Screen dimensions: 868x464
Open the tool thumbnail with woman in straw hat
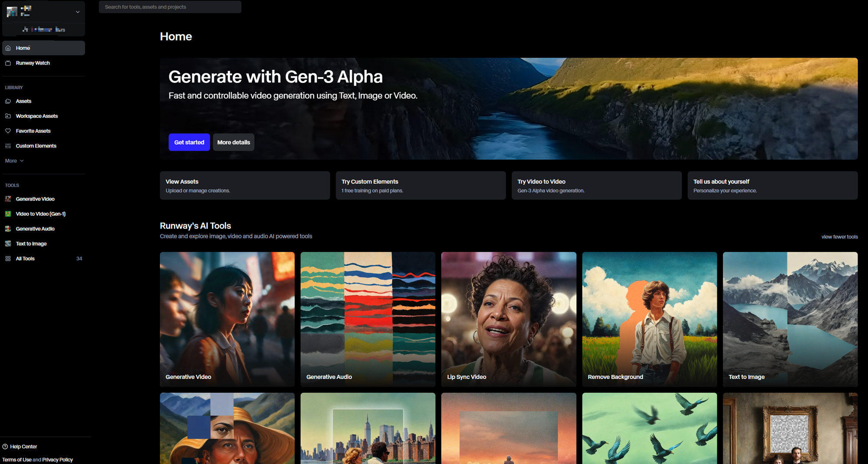[x=227, y=428]
